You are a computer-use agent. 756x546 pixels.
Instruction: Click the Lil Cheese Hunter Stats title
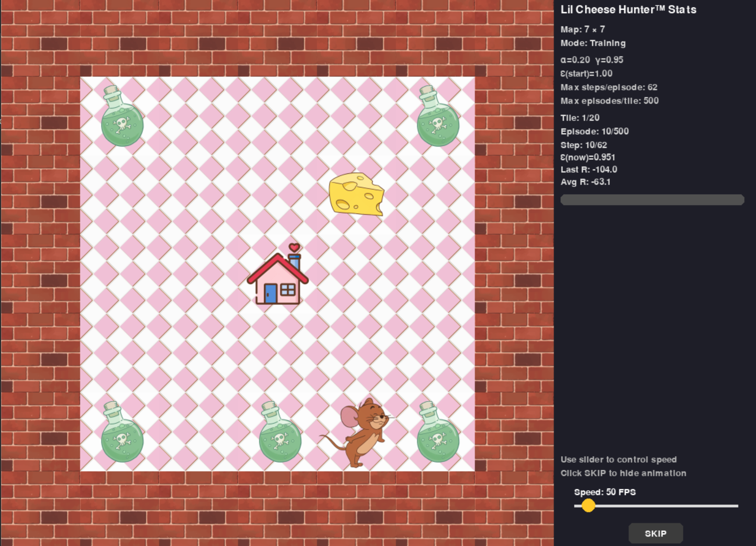click(x=628, y=10)
